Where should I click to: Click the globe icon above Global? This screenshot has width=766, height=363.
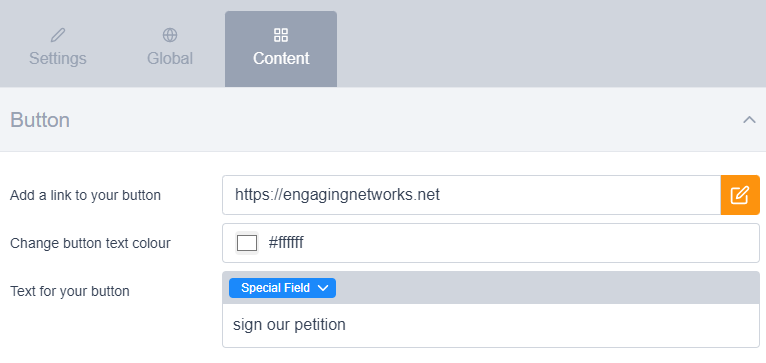[x=170, y=35]
